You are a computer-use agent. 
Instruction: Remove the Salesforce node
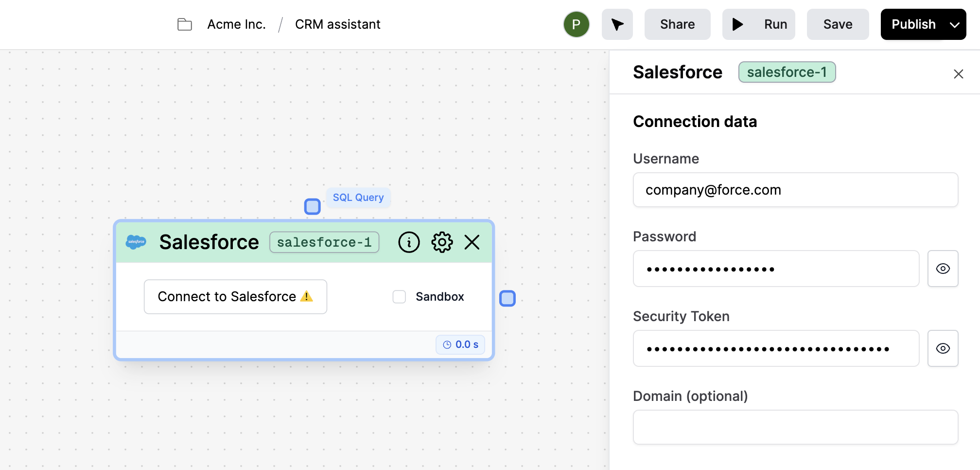click(472, 242)
